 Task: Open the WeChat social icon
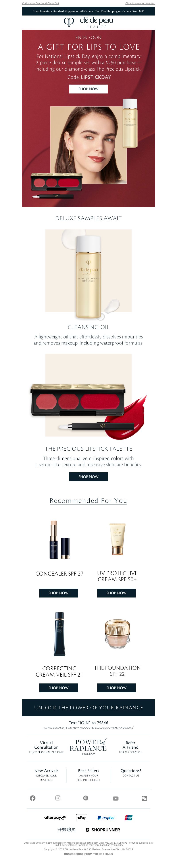tap(144, 798)
